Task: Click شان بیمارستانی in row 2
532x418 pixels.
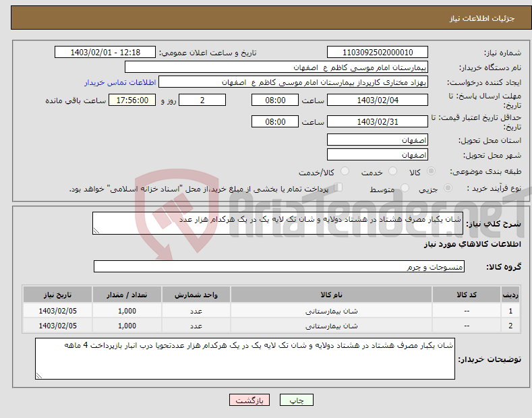Action: tap(331, 326)
